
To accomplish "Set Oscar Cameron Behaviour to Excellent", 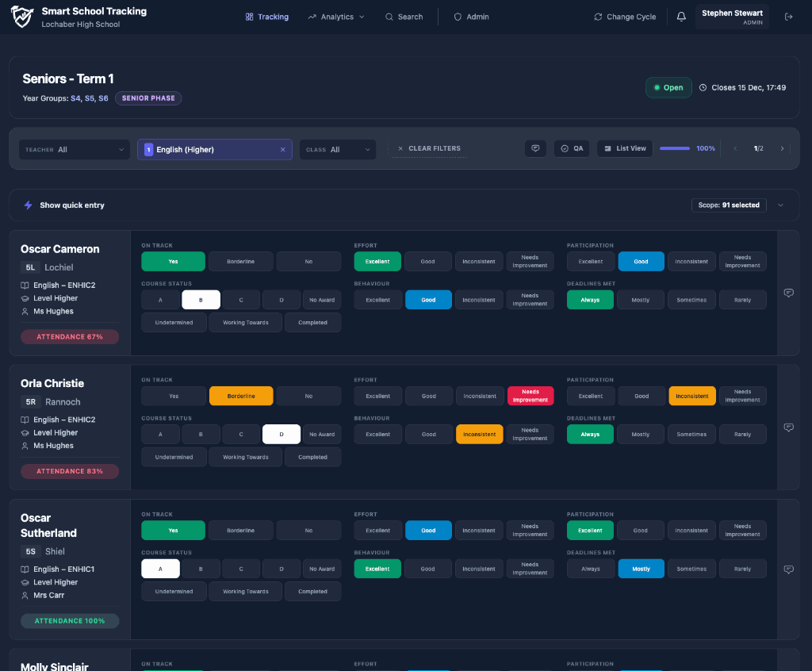I will click(x=377, y=300).
